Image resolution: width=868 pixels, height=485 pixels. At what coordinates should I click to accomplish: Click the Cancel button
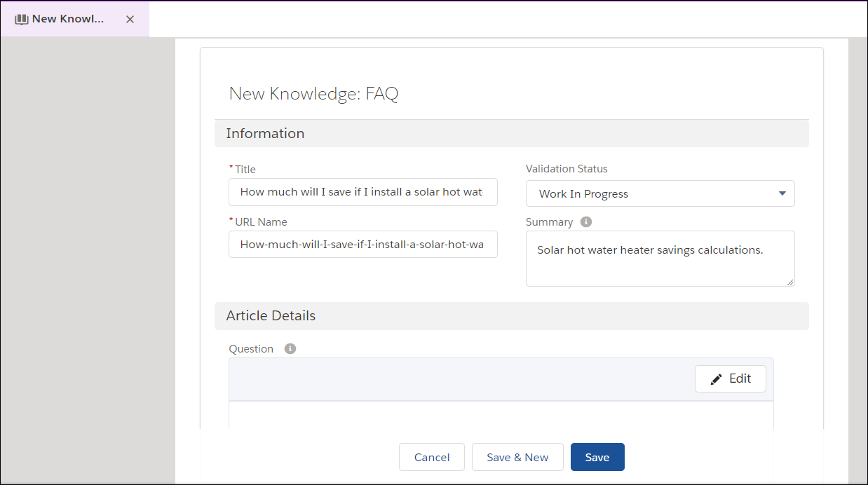click(x=432, y=457)
